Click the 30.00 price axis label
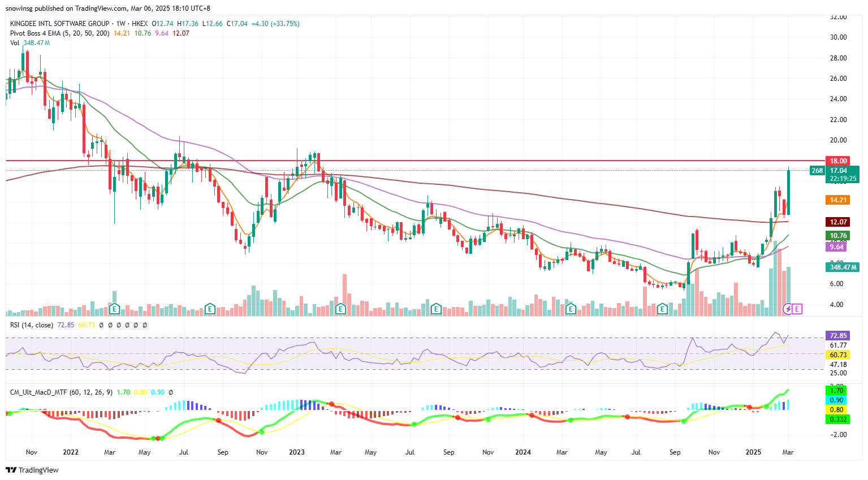Image resolution: width=868 pixels, height=480 pixels. (x=838, y=37)
